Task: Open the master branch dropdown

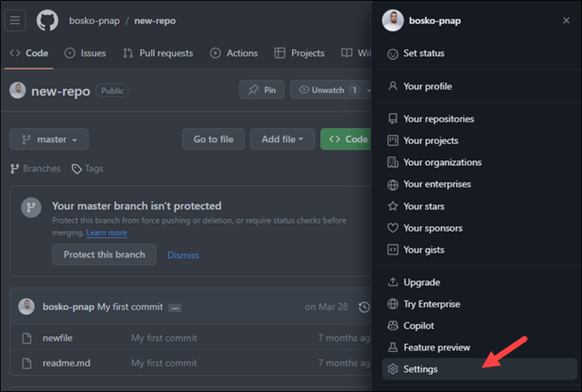Action: pyautogui.click(x=49, y=139)
